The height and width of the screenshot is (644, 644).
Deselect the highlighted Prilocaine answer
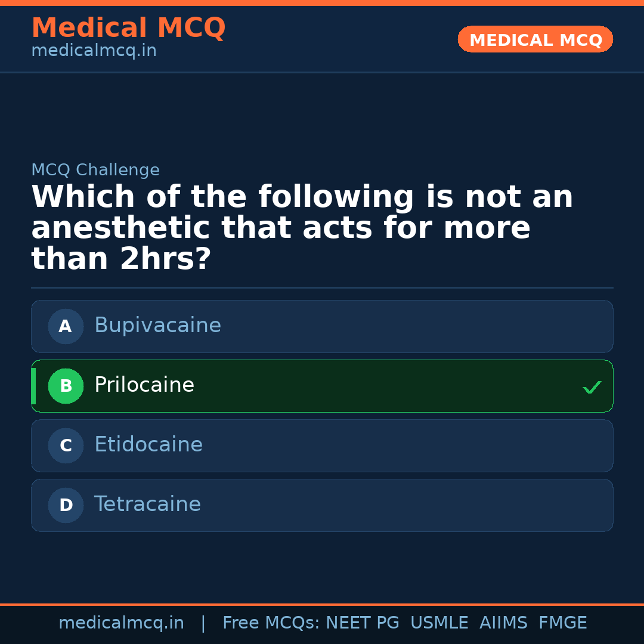click(x=322, y=386)
